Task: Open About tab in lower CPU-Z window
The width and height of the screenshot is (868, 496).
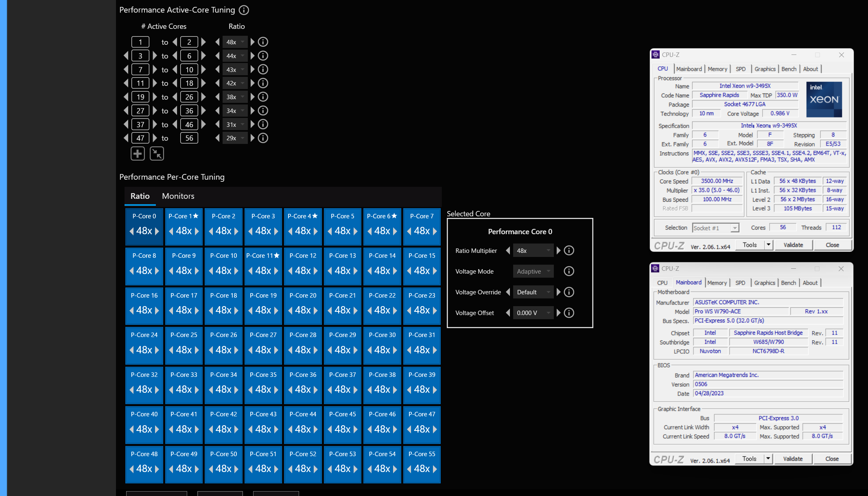Action: coord(810,283)
